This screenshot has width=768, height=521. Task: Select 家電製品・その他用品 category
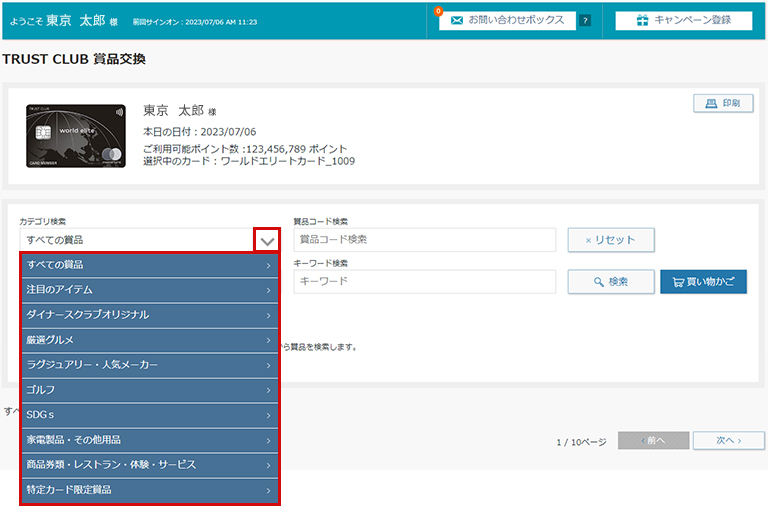click(x=149, y=440)
